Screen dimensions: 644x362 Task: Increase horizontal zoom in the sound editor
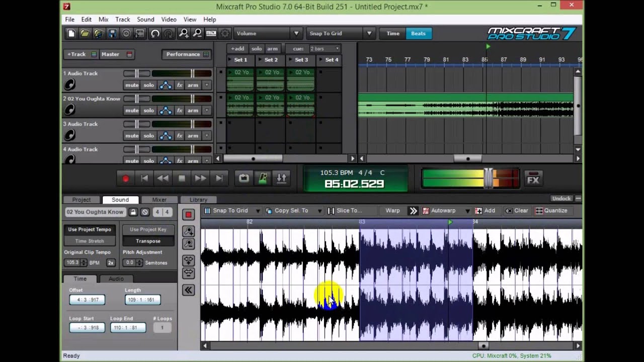point(189,260)
